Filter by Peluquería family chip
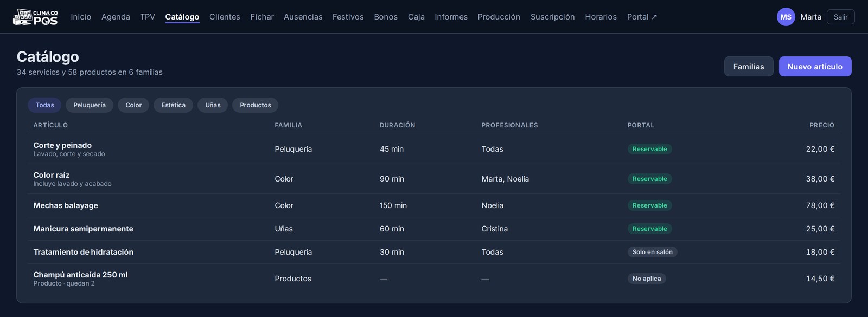The height and width of the screenshot is (317, 868). 90,105
